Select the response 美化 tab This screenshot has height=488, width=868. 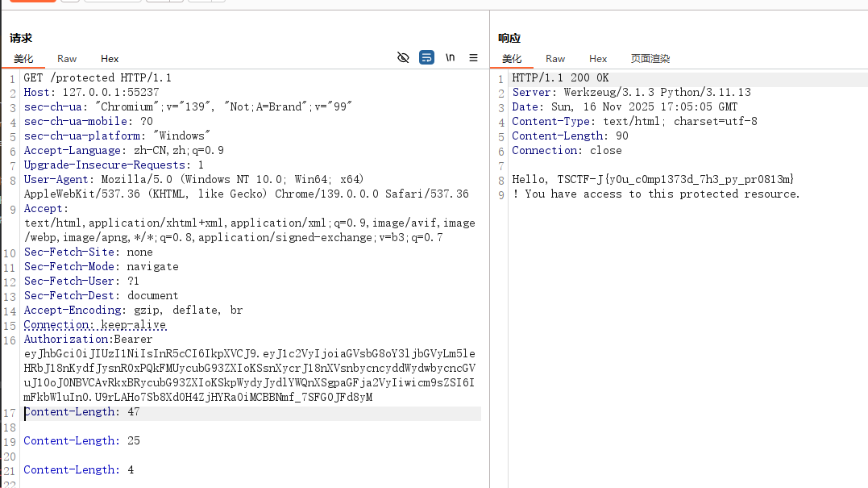(512, 59)
